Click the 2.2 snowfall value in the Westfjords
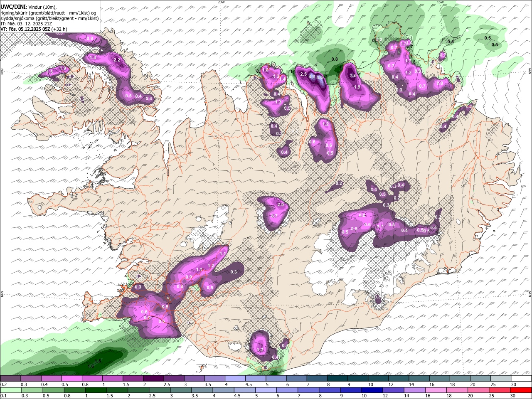The width and height of the screenshot is (532, 399). tap(117, 60)
